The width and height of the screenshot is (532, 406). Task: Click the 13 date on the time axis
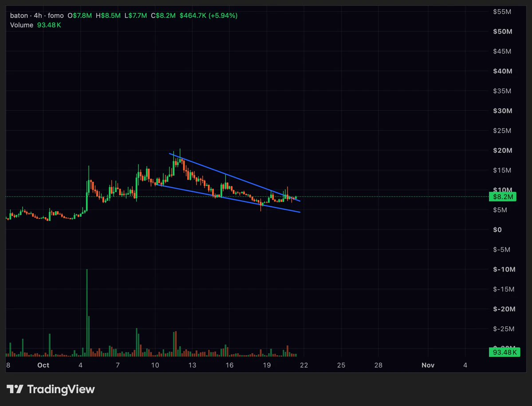coord(193,365)
